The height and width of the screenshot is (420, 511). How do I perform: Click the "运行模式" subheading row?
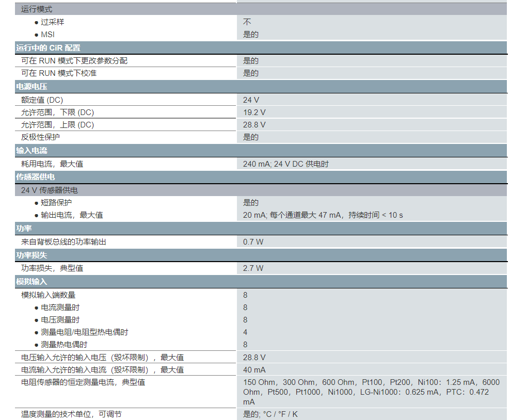37,9
